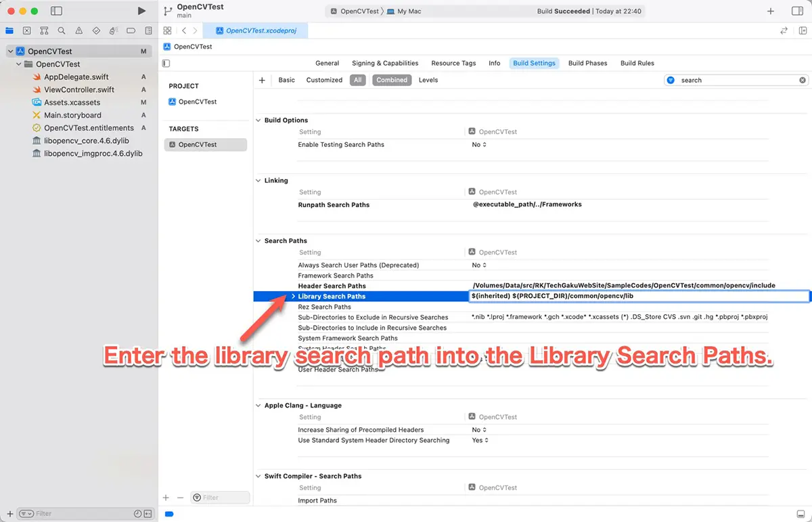The height and width of the screenshot is (522, 812).
Task: Collapse Swift Compiler - Search Paths section
Action: [258, 476]
